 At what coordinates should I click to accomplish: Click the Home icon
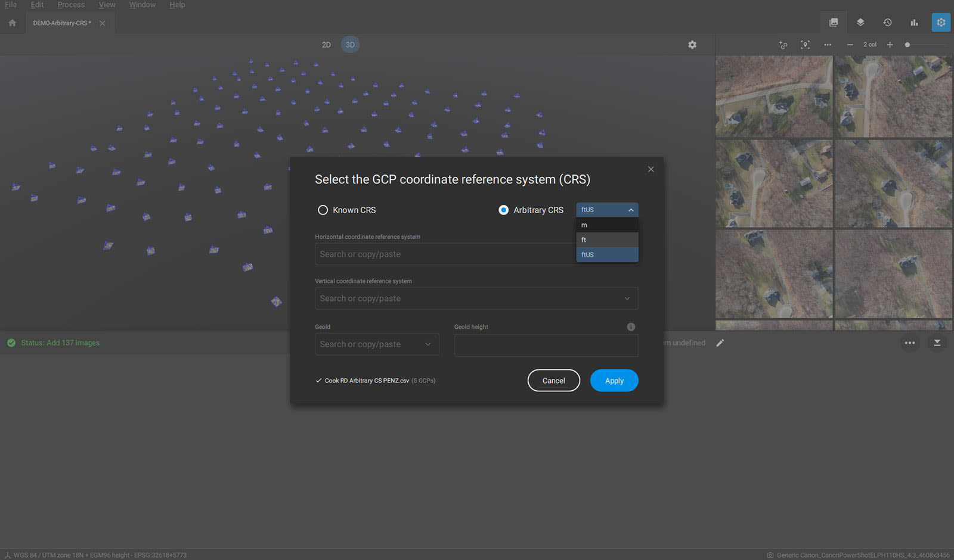coord(12,23)
